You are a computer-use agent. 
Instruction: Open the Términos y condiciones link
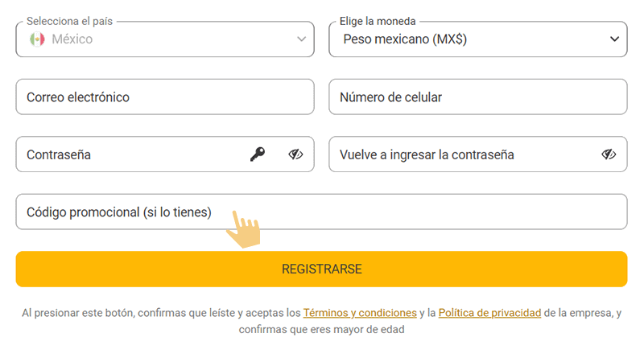click(360, 312)
